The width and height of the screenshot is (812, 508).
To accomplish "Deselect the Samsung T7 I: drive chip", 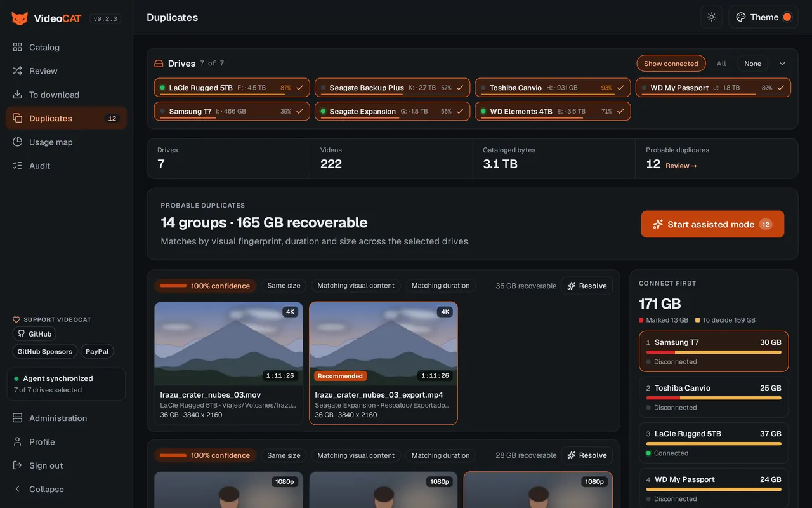I will (232, 111).
